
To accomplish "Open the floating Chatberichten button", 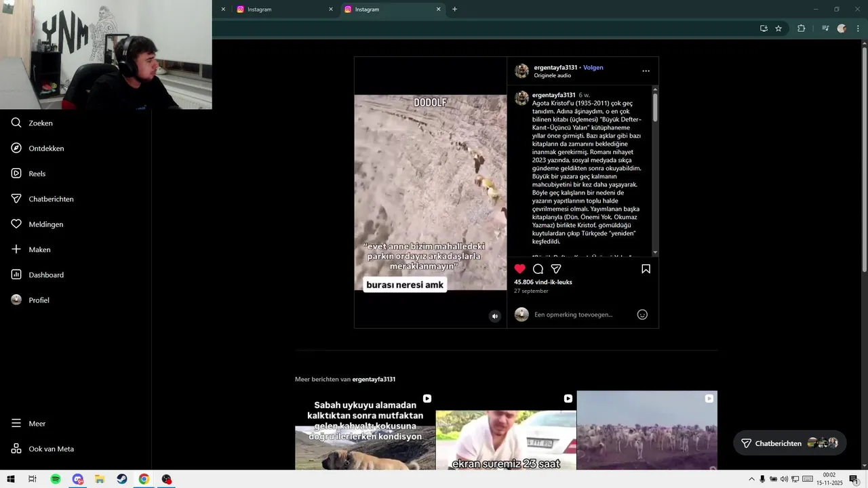I will pyautogui.click(x=789, y=443).
